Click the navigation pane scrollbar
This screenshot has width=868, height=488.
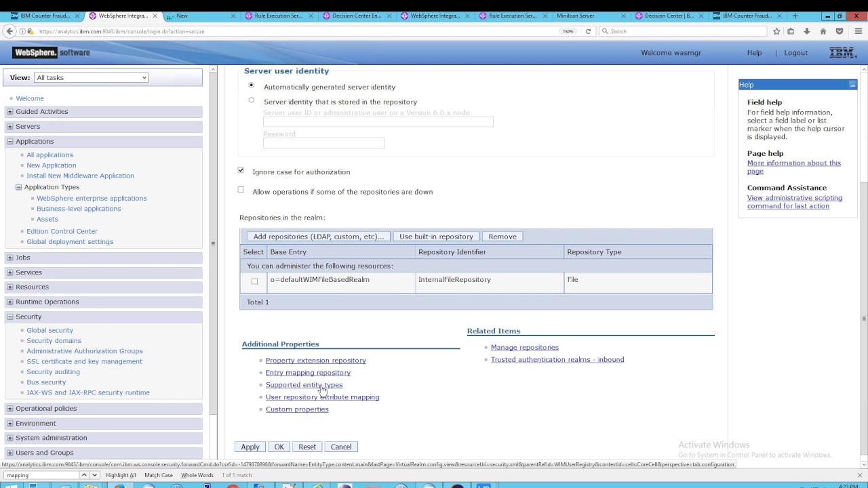point(213,244)
